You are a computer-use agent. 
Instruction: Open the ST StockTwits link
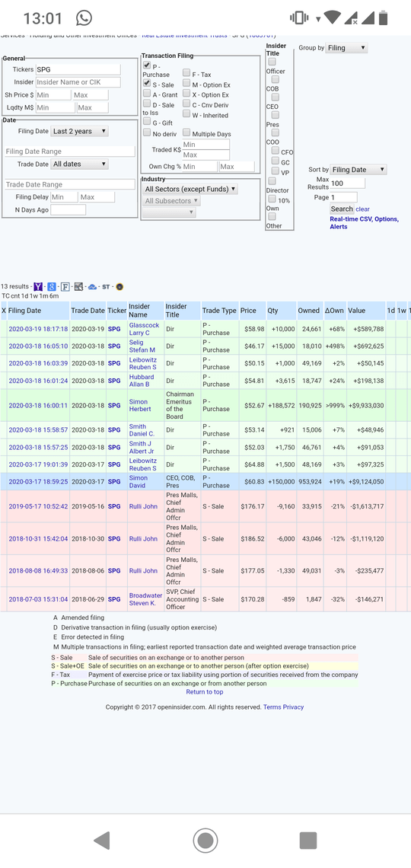pos(107,287)
